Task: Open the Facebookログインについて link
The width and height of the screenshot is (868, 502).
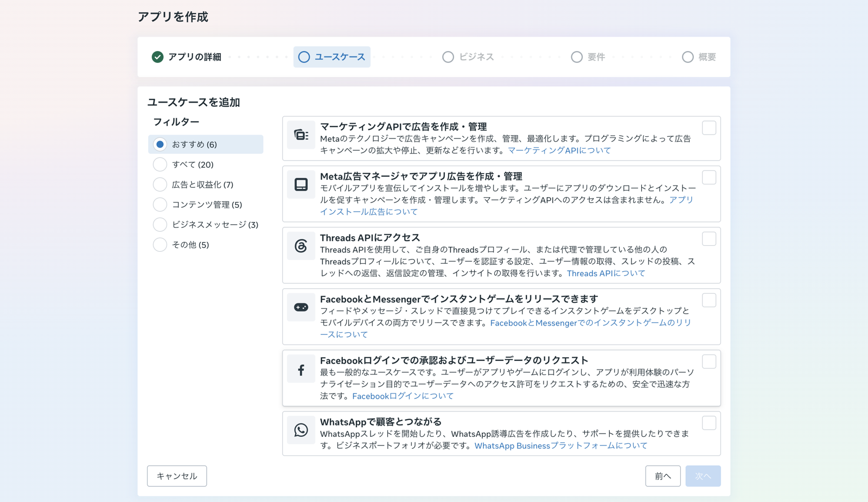Action: pos(403,396)
